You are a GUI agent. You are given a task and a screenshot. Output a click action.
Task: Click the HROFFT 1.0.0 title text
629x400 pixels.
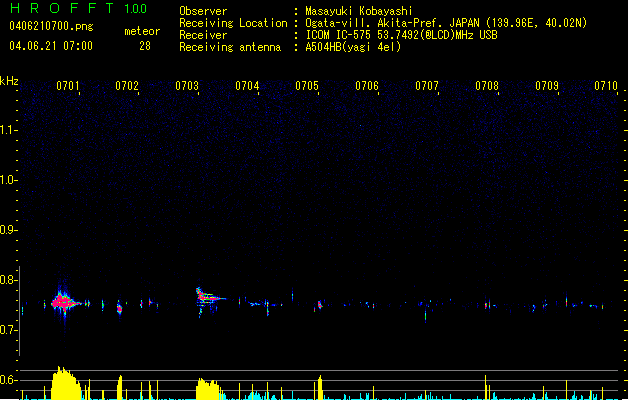79,8
